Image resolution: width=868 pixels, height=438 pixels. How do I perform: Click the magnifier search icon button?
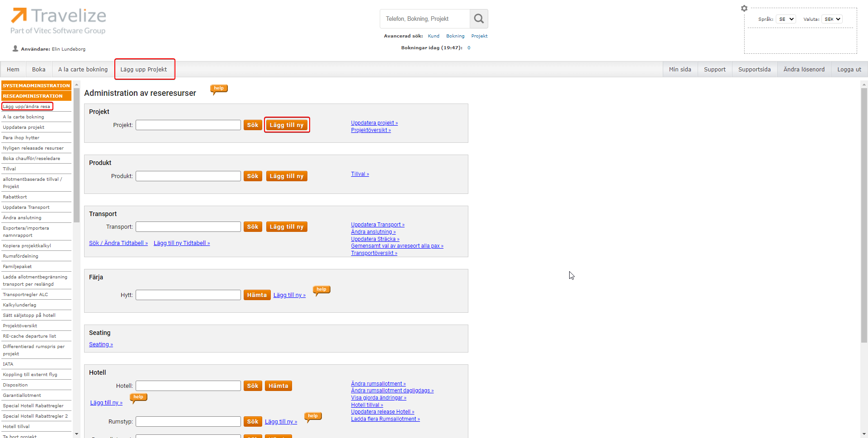pyautogui.click(x=479, y=19)
